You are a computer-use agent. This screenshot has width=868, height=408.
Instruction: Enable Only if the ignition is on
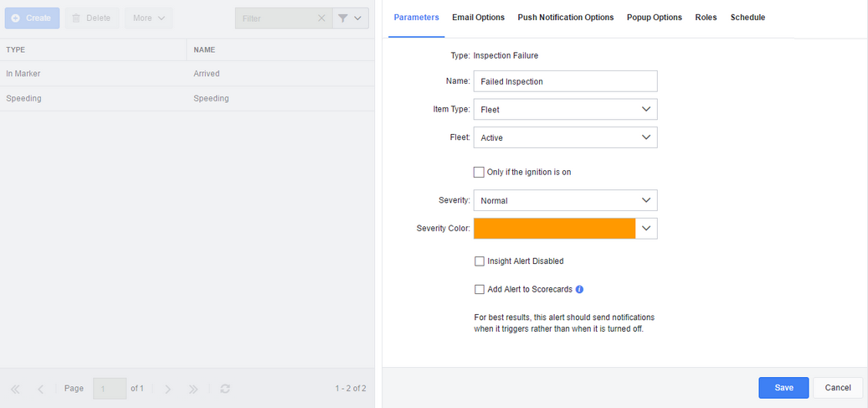[479, 173]
